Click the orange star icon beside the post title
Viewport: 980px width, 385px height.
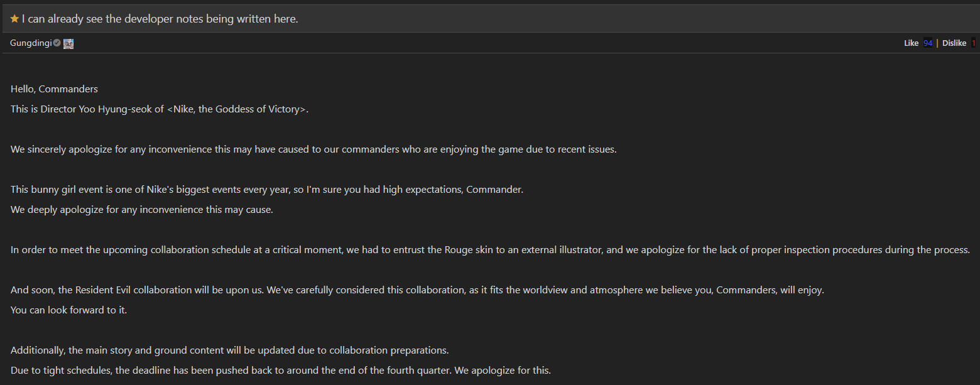(14, 19)
